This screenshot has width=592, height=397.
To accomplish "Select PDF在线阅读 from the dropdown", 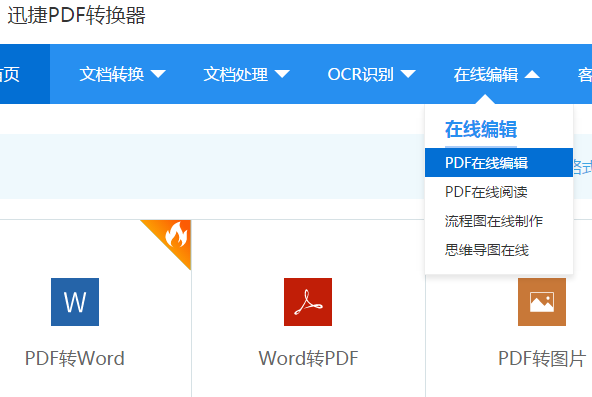I will pos(499,192).
